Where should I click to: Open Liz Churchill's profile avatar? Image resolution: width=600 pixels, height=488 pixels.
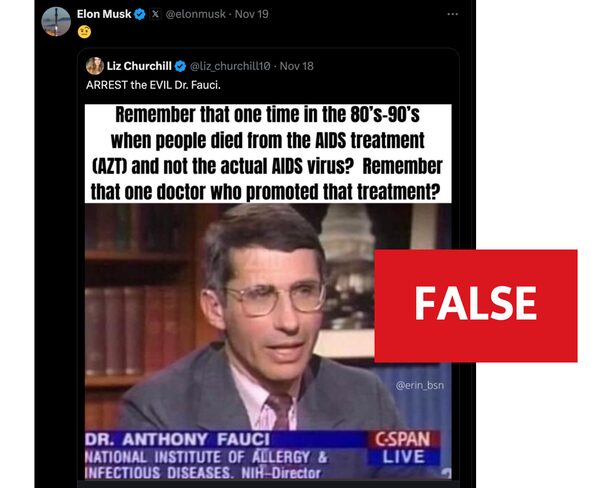click(95, 66)
